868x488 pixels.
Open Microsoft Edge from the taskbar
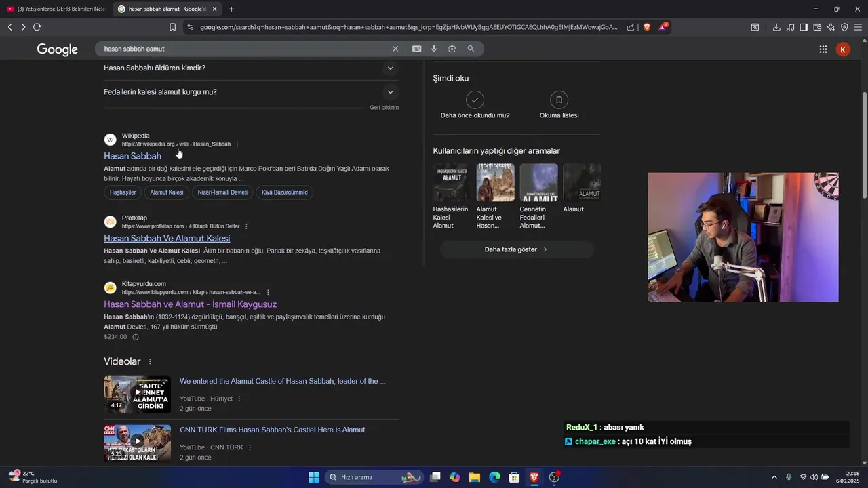click(x=495, y=477)
